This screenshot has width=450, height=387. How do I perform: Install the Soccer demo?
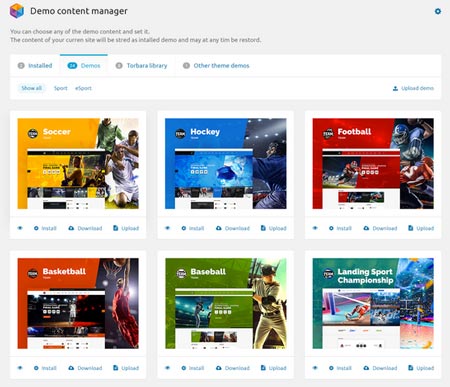(x=45, y=228)
